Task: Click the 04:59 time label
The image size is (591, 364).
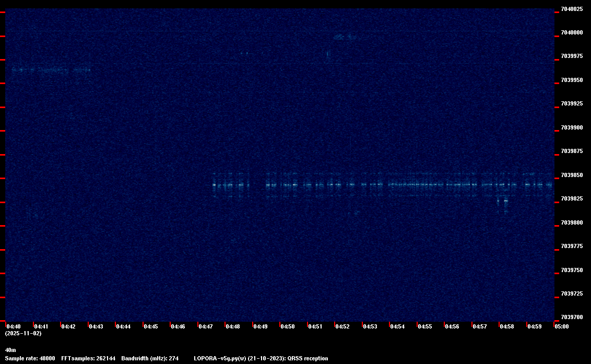Action: coord(535,326)
